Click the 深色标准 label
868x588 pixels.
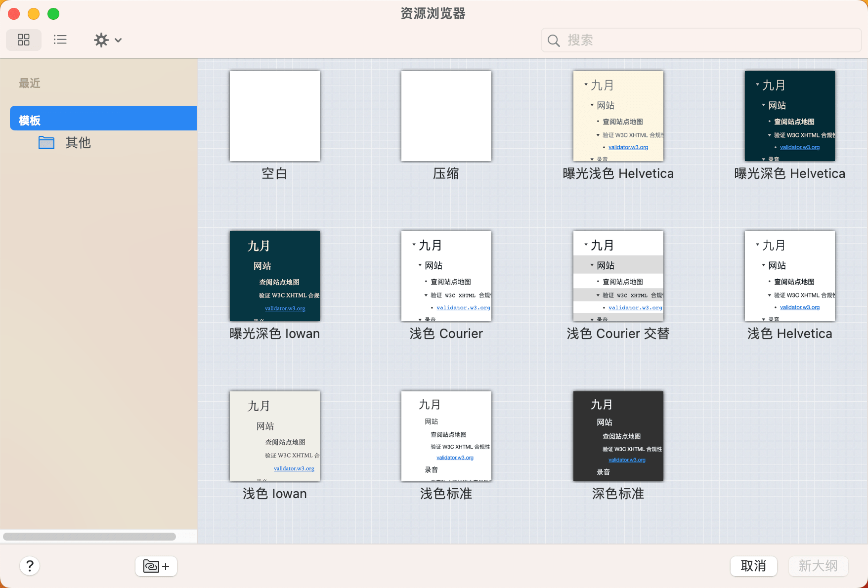(618, 494)
